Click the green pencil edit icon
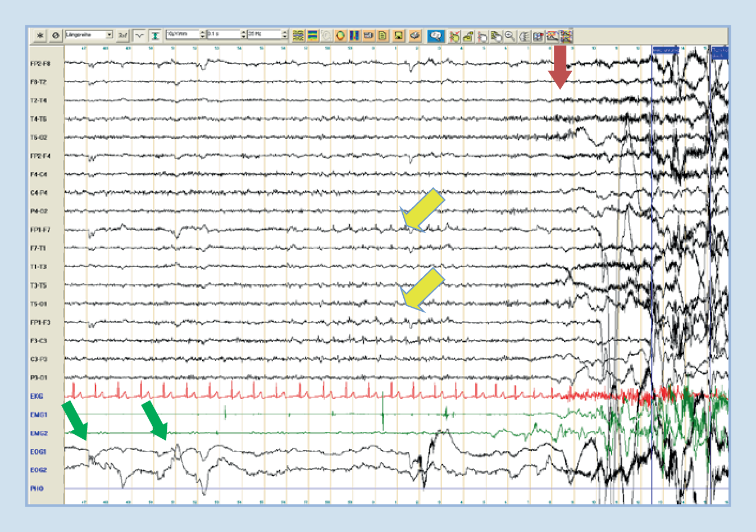 [x=468, y=37]
